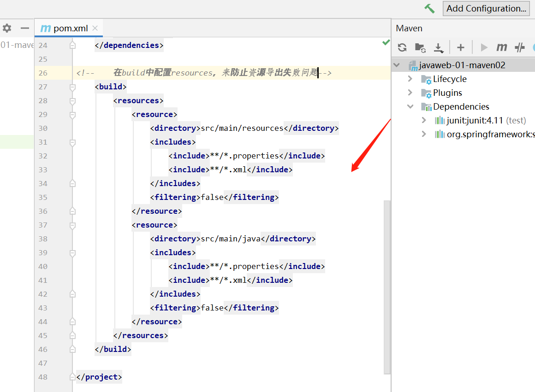Fold the resources tag at line 28
Screen dimensions: 535x392
[x=73, y=101]
